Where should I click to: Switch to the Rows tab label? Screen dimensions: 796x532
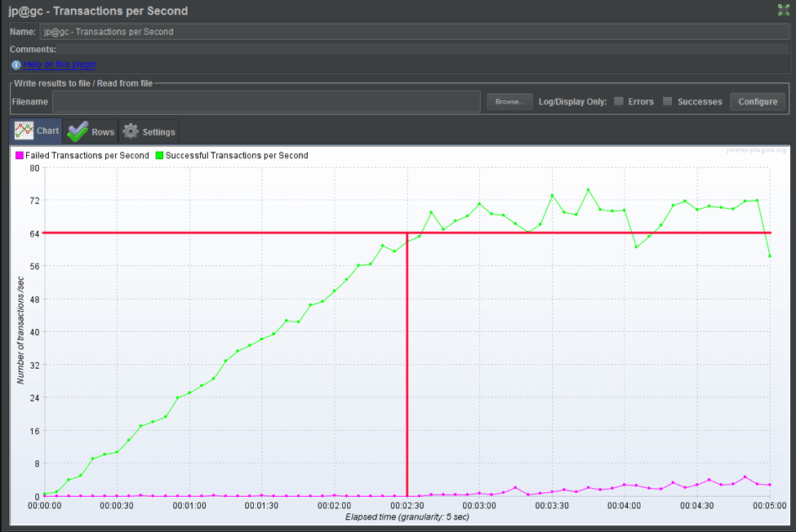pos(103,132)
